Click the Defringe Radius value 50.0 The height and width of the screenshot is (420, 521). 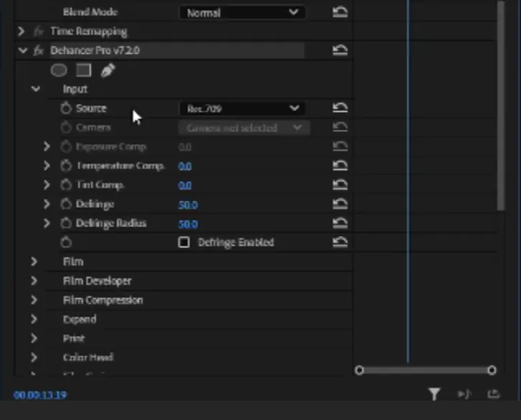click(x=188, y=224)
